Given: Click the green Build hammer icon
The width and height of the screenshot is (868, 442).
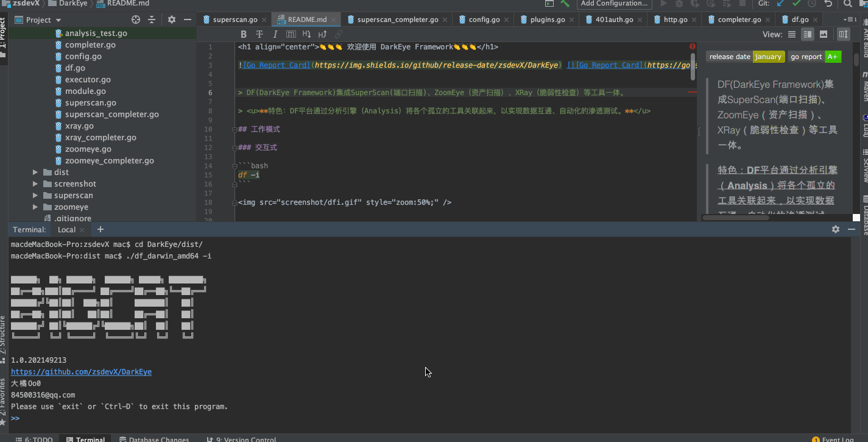Looking at the screenshot, I should [565, 3].
